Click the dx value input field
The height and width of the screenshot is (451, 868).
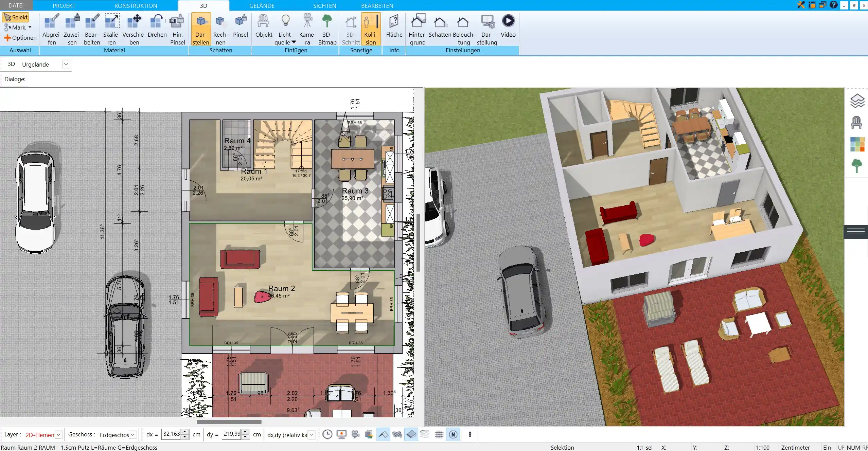tap(171, 434)
